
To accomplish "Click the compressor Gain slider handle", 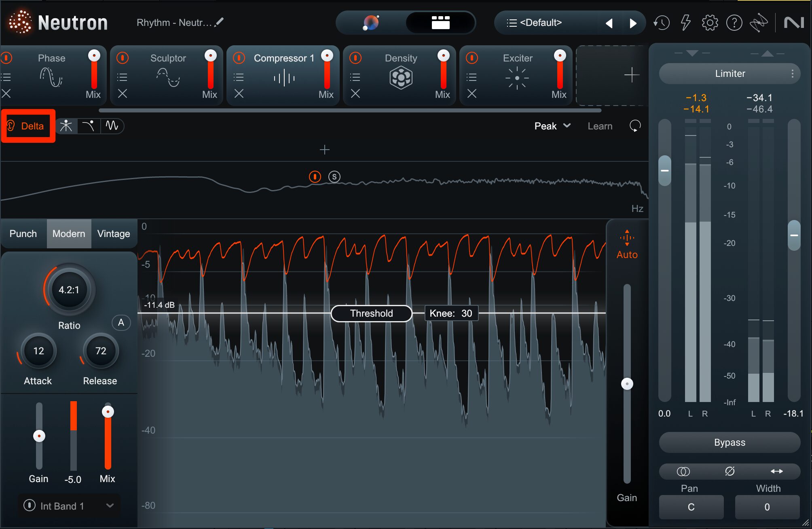I will tap(39, 436).
